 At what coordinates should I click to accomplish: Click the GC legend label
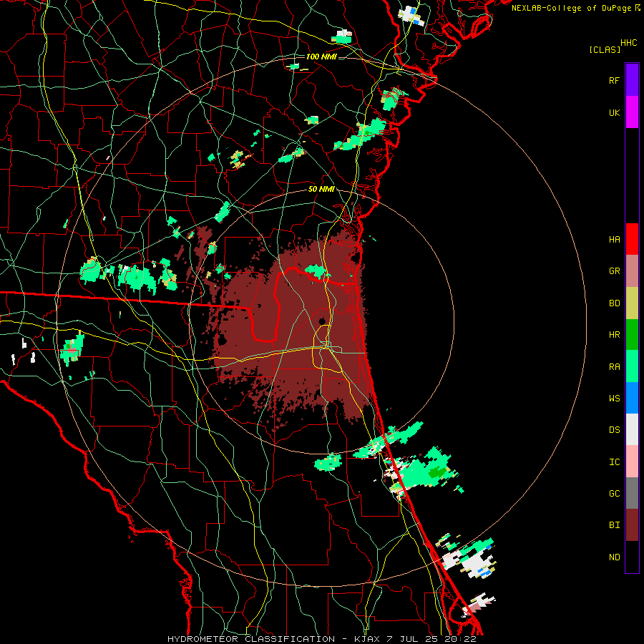[614, 494]
